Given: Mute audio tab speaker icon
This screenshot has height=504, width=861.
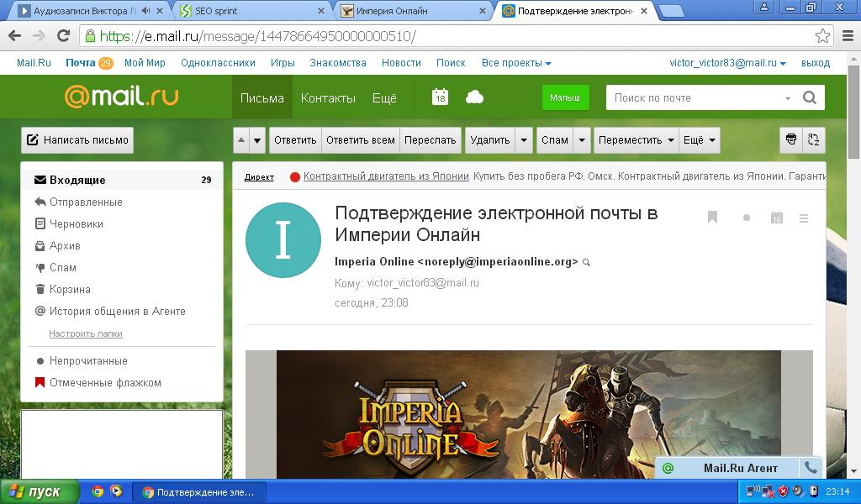Looking at the screenshot, I should click(145, 10).
